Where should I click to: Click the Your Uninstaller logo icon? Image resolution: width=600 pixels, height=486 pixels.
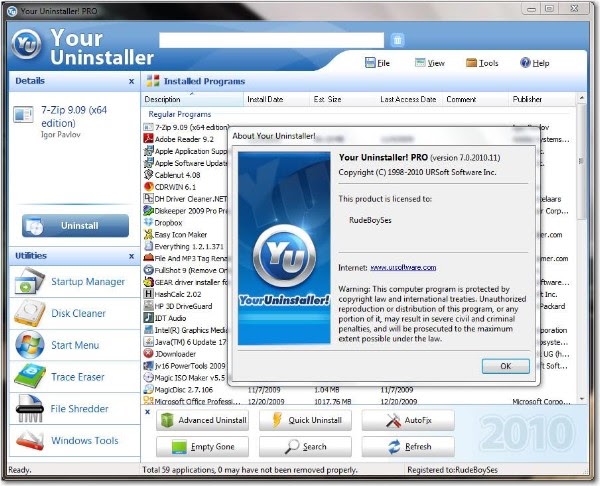tap(26, 44)
